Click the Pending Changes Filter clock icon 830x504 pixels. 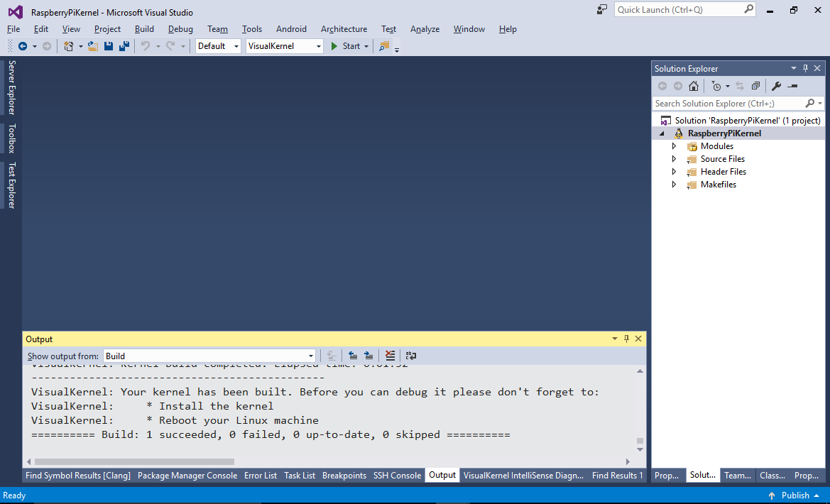(x=716, y=86)
